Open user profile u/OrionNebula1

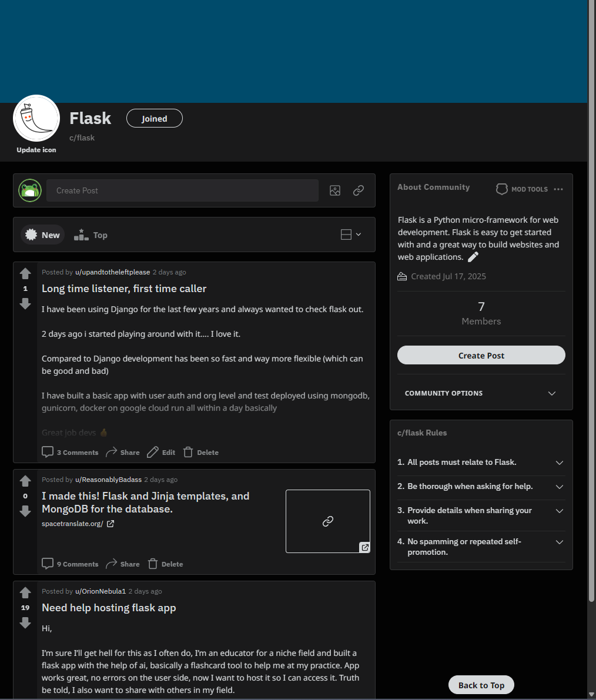click(101, 591)
